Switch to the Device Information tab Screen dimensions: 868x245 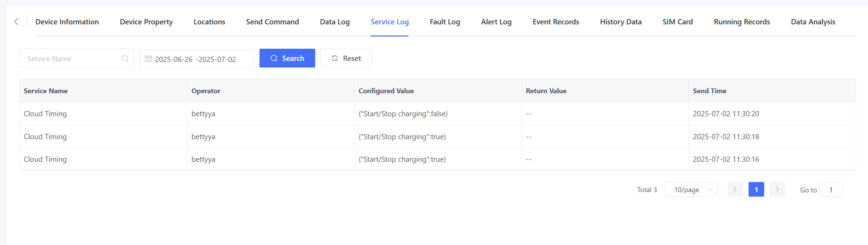coord(67,22)
